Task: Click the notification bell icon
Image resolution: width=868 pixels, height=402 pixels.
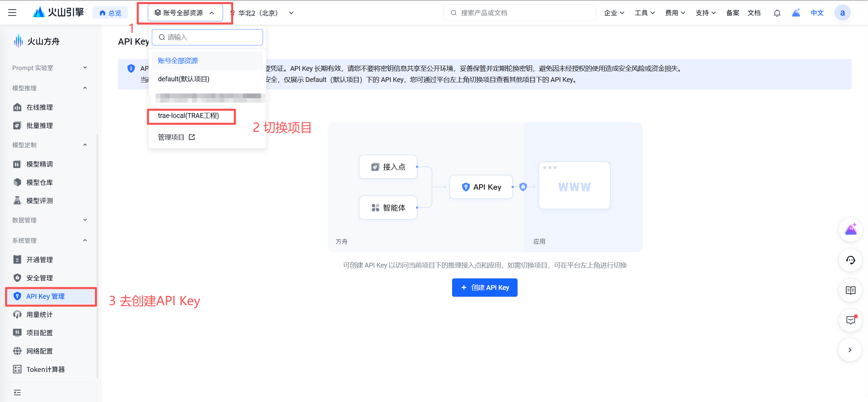Action: (x=777, y=13)
